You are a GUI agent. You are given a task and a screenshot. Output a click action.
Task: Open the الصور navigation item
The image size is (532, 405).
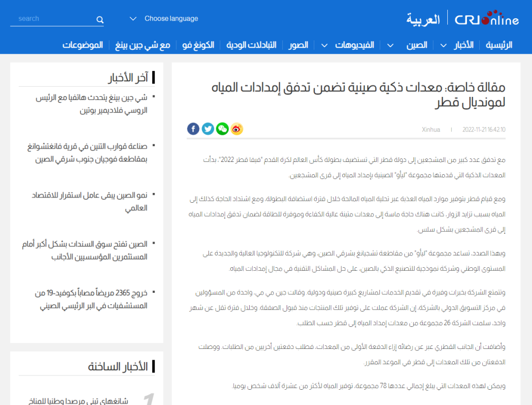(x=299, y=45)
